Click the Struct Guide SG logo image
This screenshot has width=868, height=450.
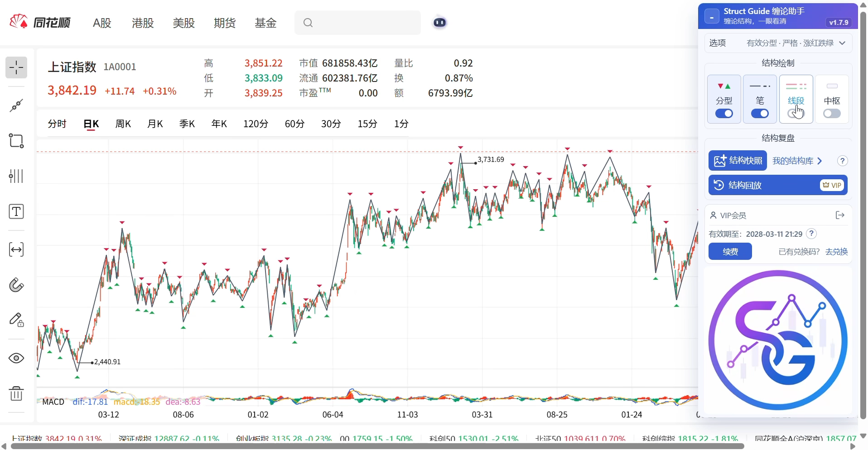(778, 340)
